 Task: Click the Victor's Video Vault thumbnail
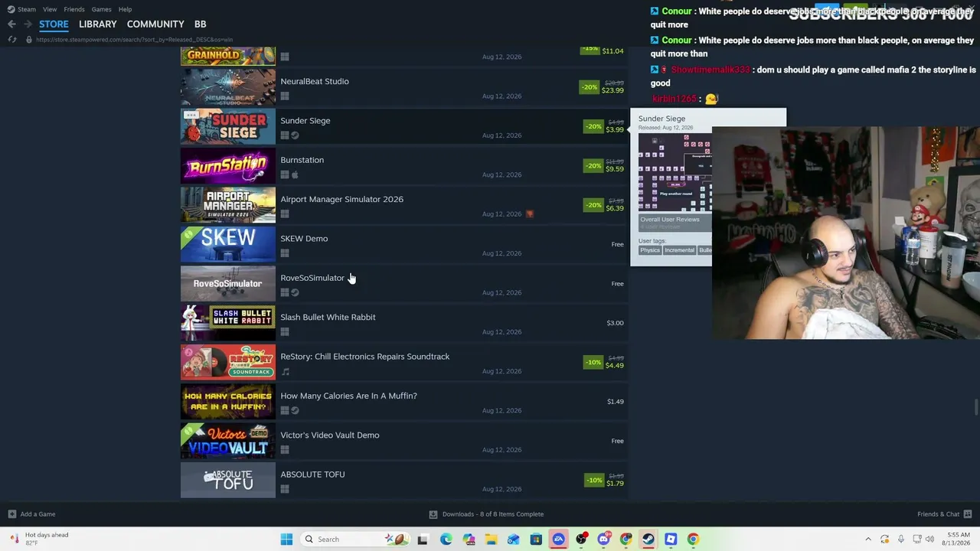pos(228,442)
